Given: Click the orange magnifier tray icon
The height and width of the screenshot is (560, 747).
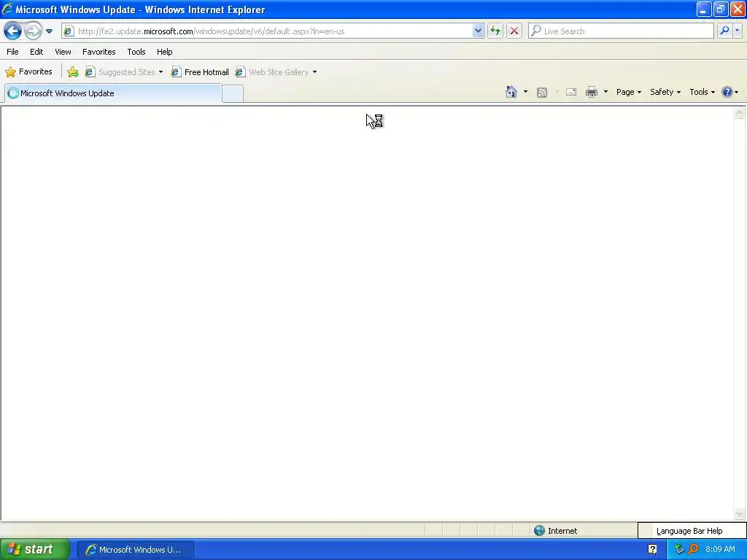Looking at the screenshot, I should [x=693, y=550].
